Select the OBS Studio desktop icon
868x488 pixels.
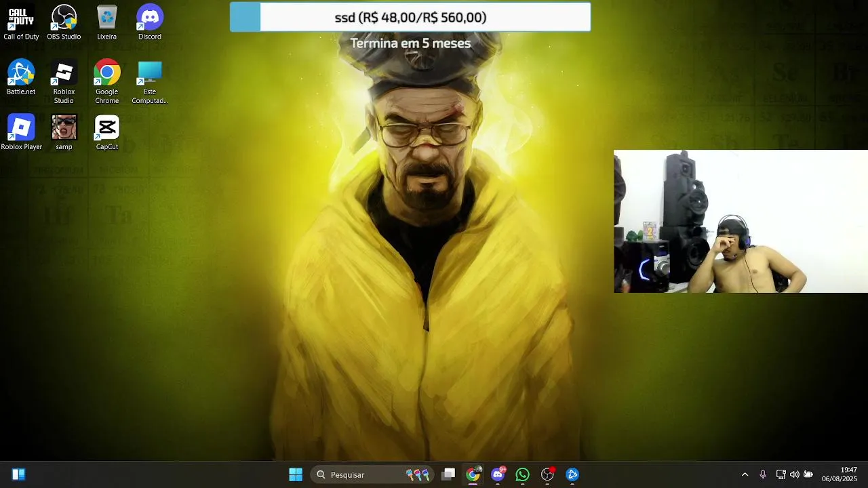[64, 23]
